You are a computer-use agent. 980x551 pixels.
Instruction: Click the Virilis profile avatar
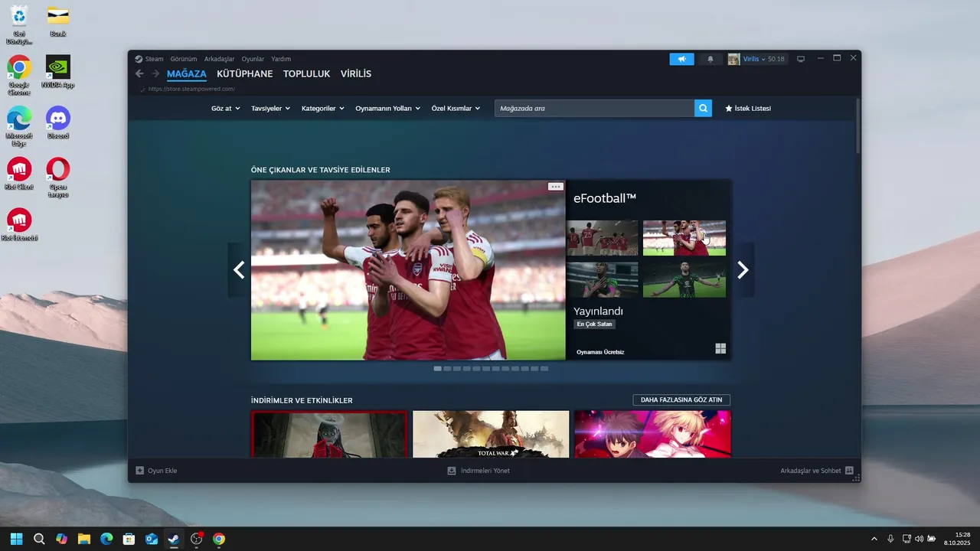(x=733, y=59)
